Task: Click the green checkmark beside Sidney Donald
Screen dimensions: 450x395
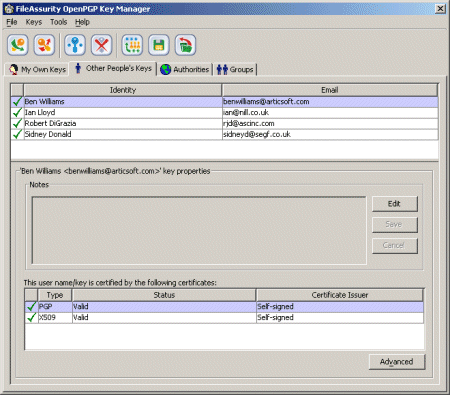Action: 17,134
